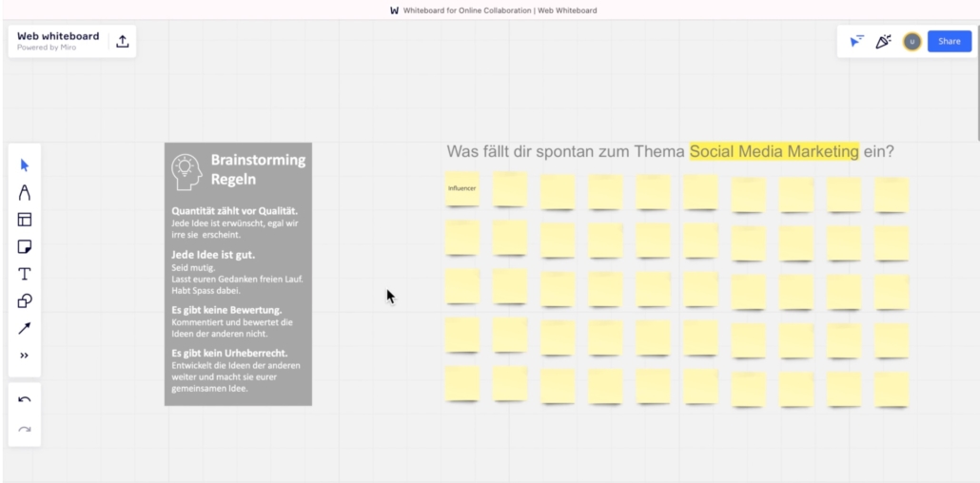
Task: Select the Sticky note tool
Action: pyautogui.click(x=25, y=247)
